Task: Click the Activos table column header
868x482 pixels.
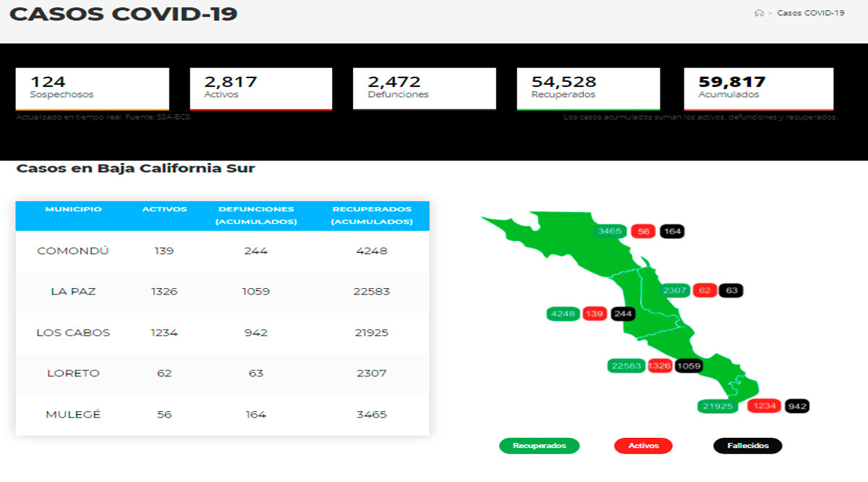Action: [164, 209]
